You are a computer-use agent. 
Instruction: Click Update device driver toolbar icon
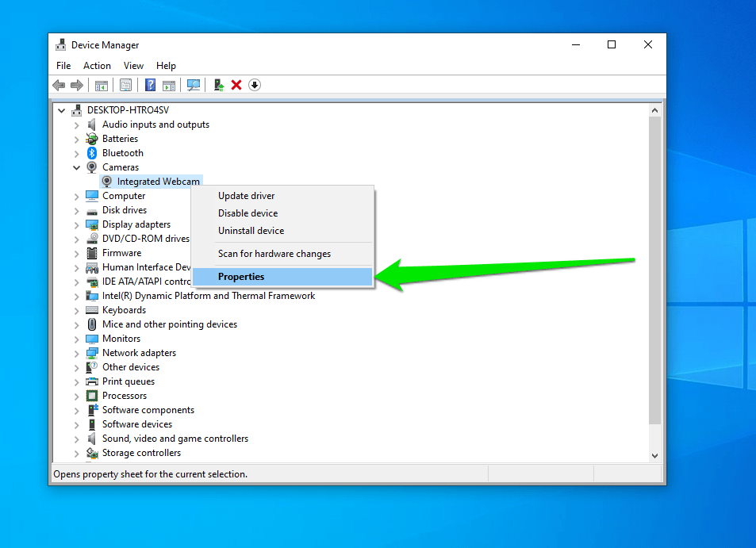(218, 86)
